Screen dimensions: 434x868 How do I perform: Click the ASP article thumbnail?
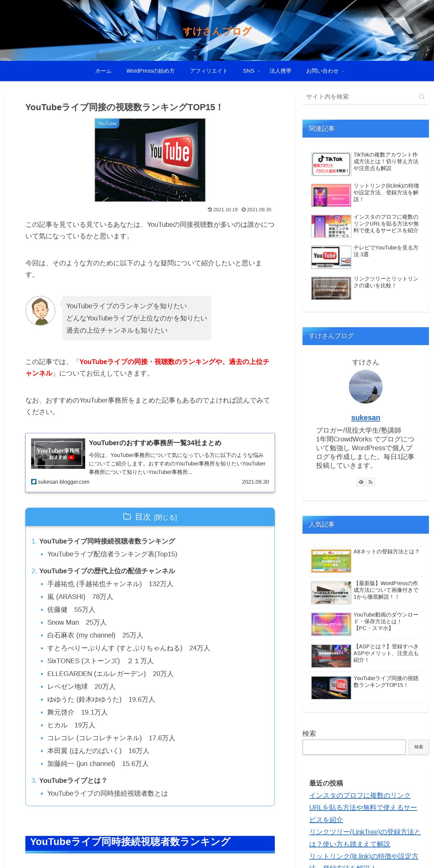tap(331, 656)
